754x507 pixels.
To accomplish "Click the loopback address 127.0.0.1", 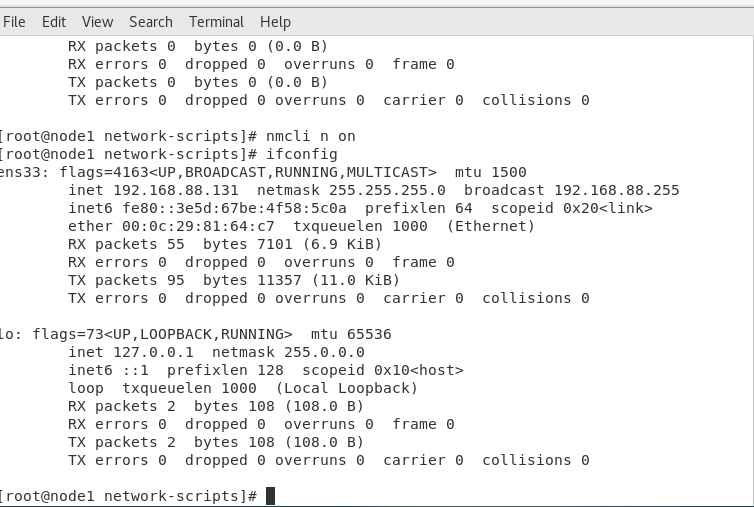I will pos(153,352).
